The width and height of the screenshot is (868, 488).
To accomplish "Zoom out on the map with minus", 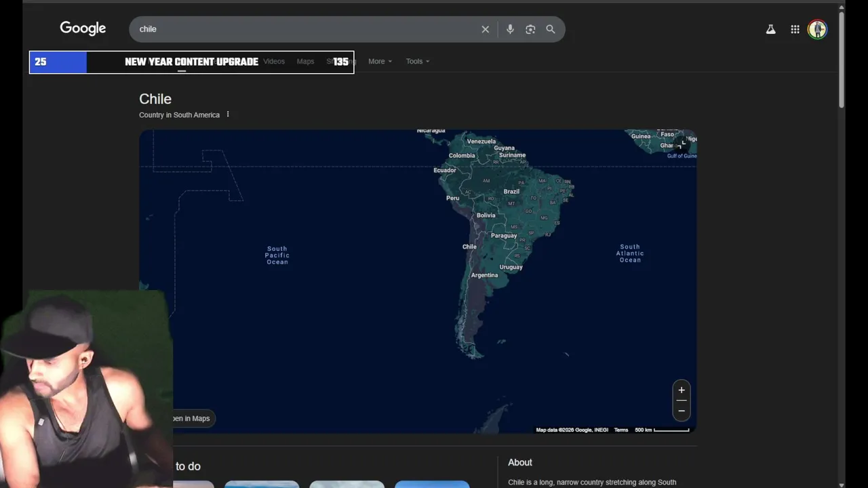I will [682, 411].
